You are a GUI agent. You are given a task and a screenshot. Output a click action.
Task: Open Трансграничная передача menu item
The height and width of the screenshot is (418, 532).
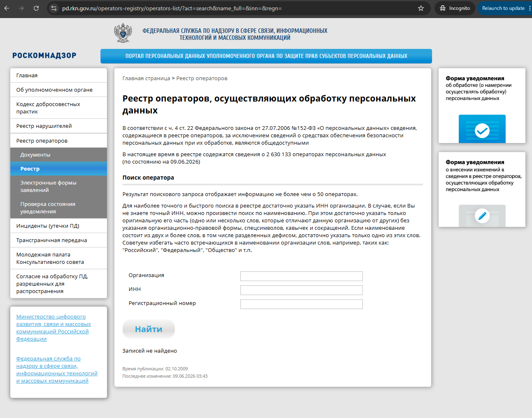pos(58,240)
